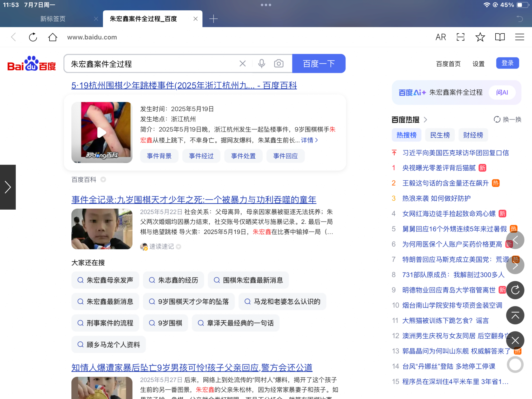Screen dimensions: 532x399
Task: Click floating left arrow circle button
Action: point(515,240)
